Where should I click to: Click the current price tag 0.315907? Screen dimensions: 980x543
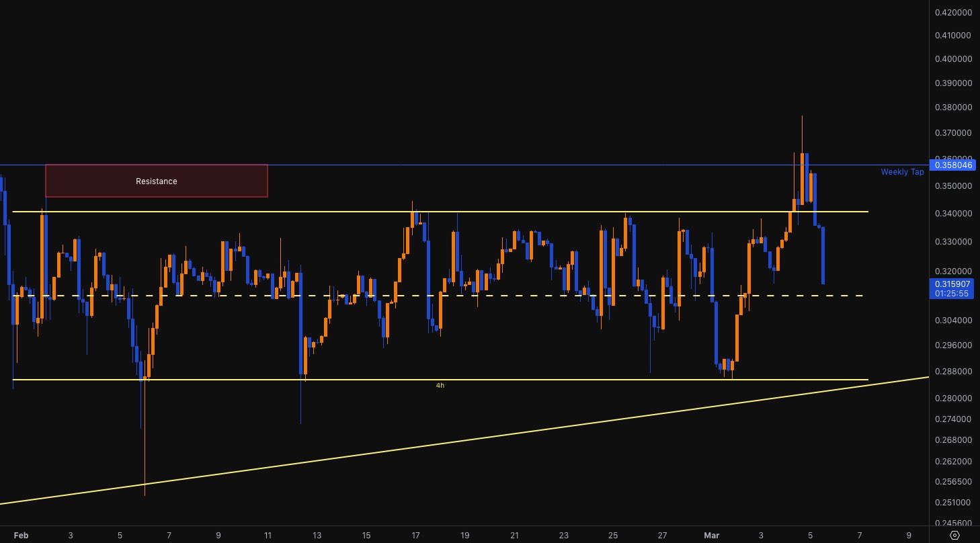pyautogui.click(x=951, y=284)
